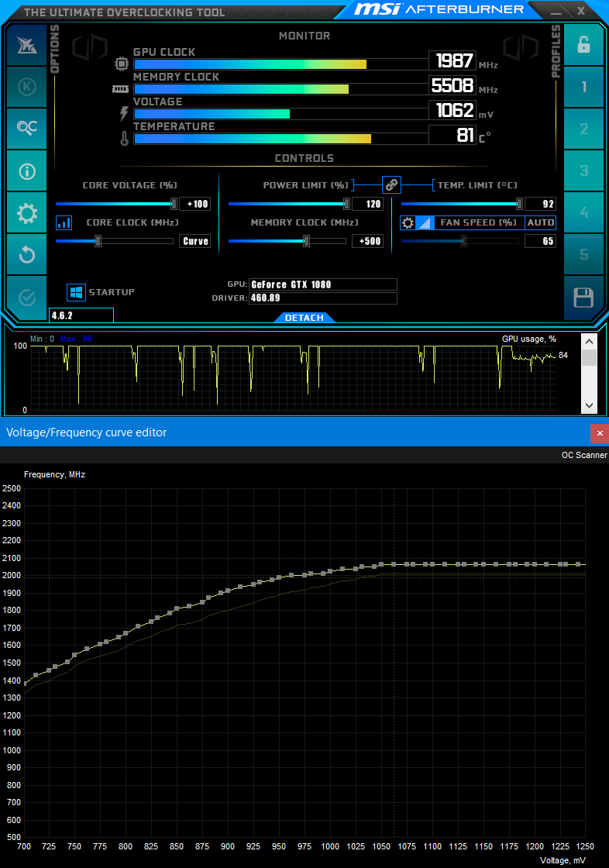The width and height of the screenshot is (609, 868).
Task: Click the voltage 1062 mV readout
Action: (452, 111)
